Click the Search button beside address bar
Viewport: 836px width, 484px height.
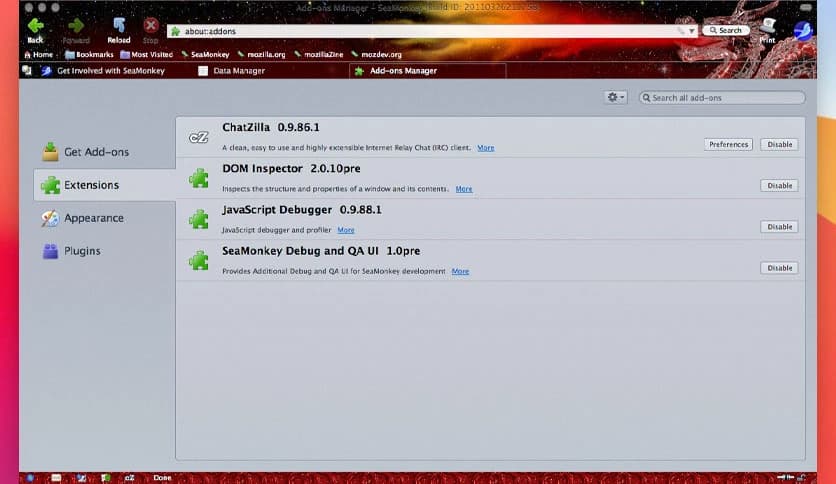[726, 30]
